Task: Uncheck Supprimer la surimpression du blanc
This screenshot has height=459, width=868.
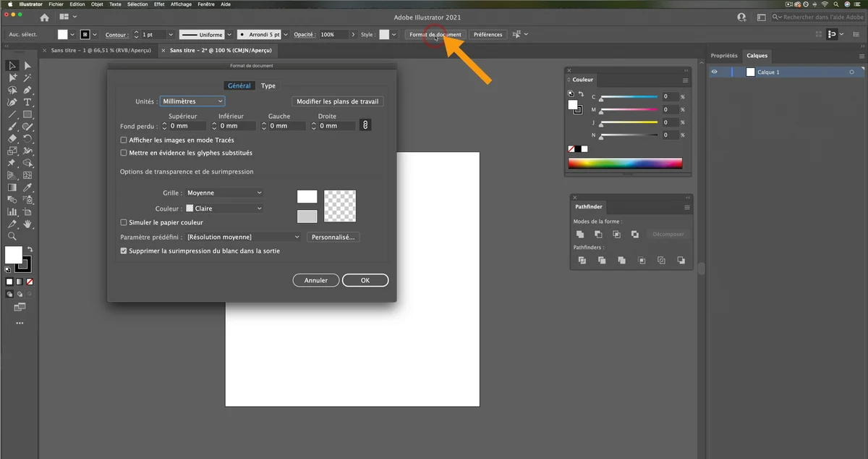Action: click(x=124, y=250)
